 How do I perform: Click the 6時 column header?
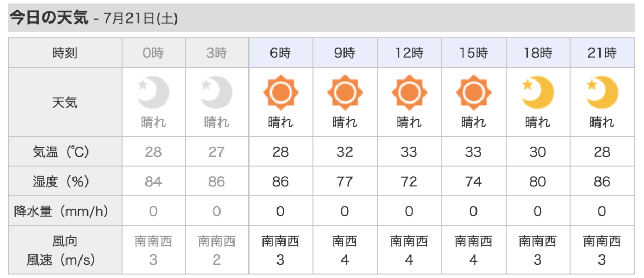281,53
